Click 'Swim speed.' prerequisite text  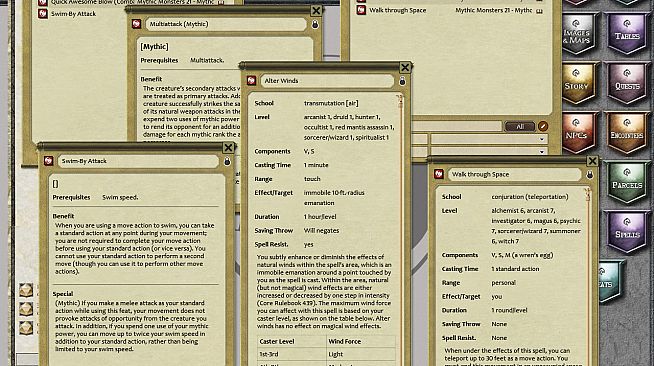click(x=120, y=198)
